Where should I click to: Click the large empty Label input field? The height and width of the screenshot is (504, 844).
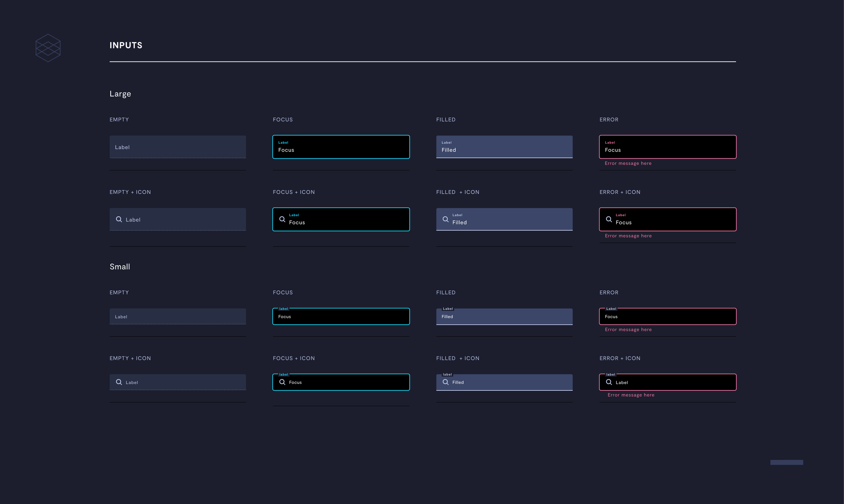point(178,147)
